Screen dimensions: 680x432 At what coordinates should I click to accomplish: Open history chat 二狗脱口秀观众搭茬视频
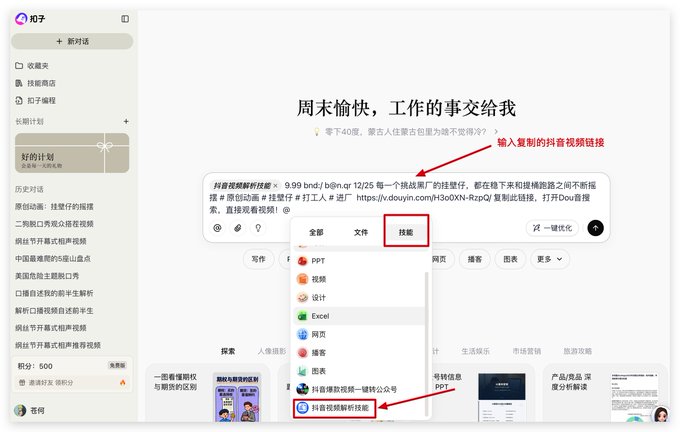54,224
